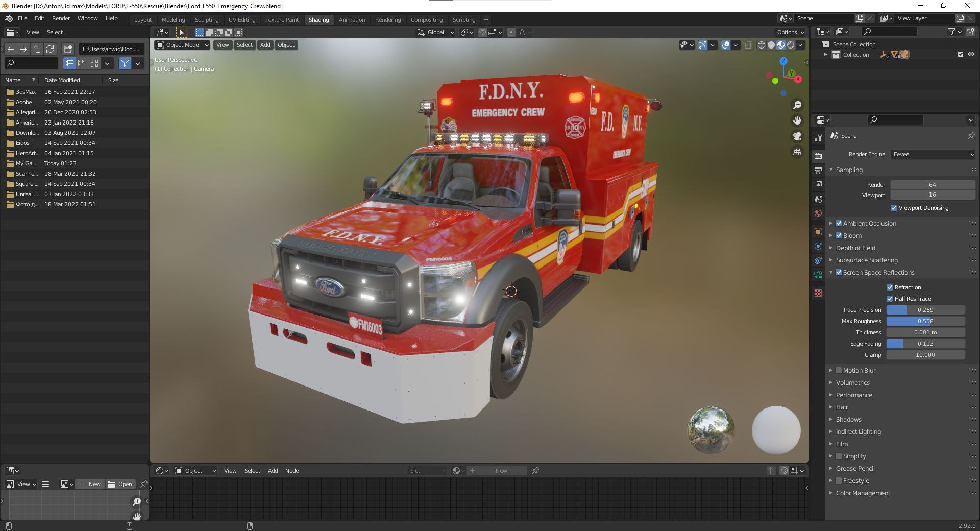Image resolution: width=980 pixels, height=531 pixels.
Task: Open Global transform orientation dropdown
Action: pos(435,32)
